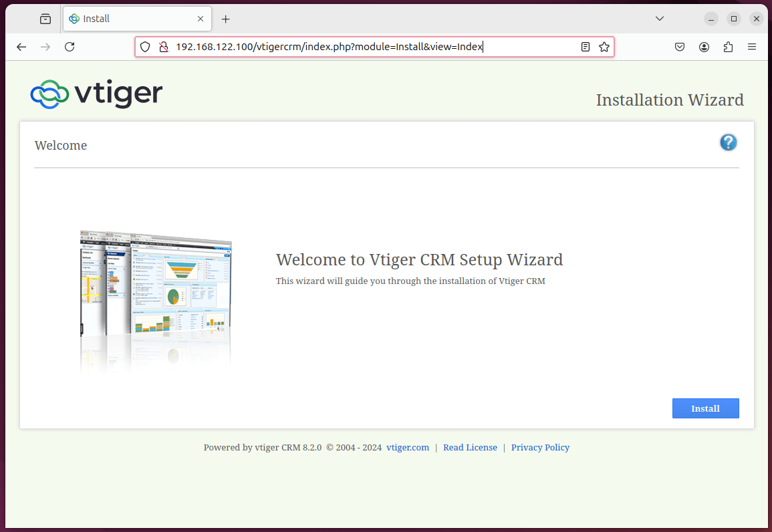Open the Firefox account icon
The image size is (772, 532).
(x=704, y=47)
